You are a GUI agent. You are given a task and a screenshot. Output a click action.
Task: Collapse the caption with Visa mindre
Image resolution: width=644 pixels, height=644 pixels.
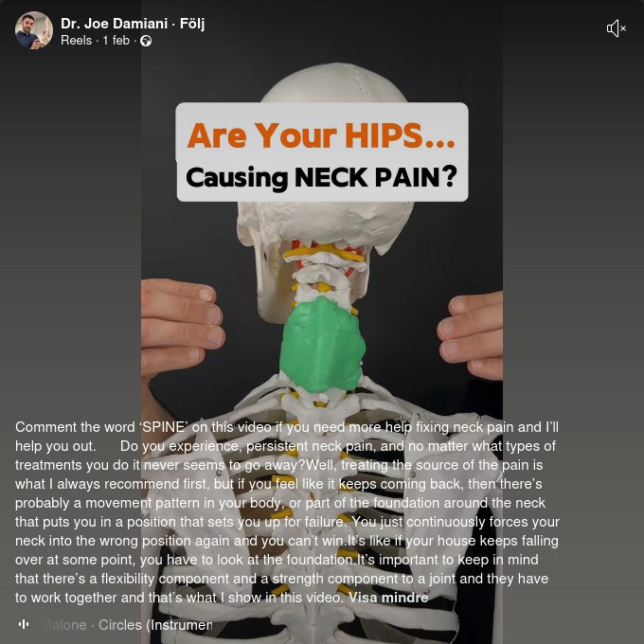pos(388,598)
